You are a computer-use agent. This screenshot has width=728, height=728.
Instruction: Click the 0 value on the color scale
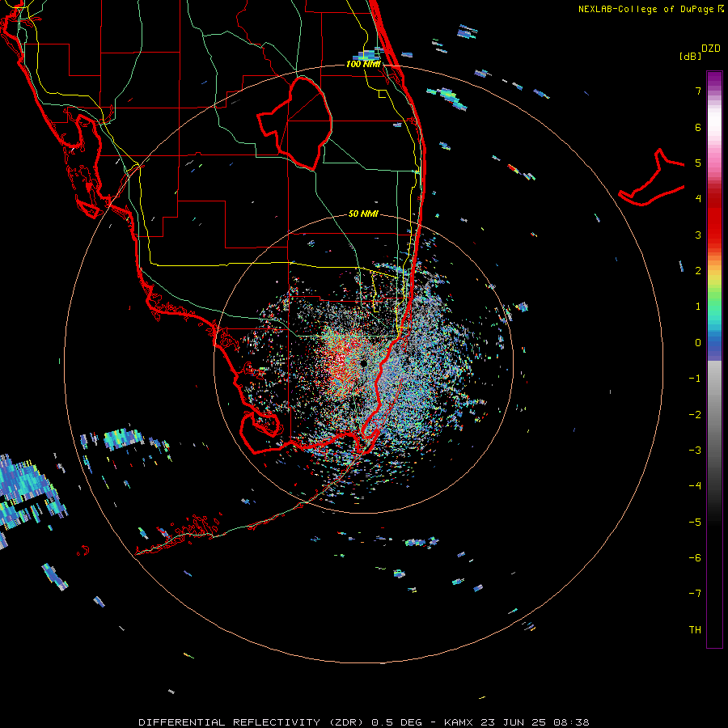pos(698,343)
